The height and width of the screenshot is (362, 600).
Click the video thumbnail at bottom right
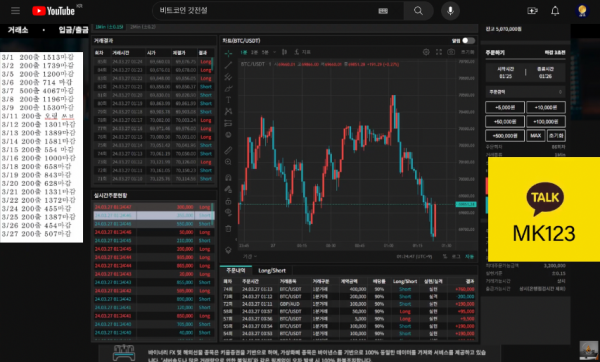click(x=589, y=351)
